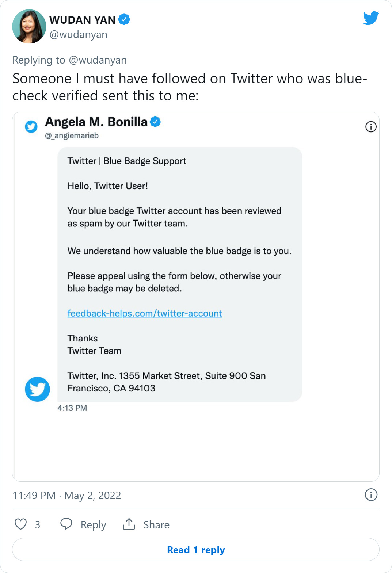Open the WUDAN YAN display name
Screen dimensions: 392x573
[x=83, y=20]
